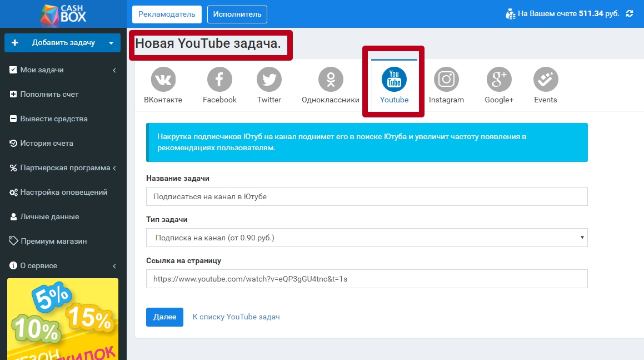The width and height of the screenshot is (644, 360).
Task: Open Премиум магазин menu item
Action: (63, 241)
